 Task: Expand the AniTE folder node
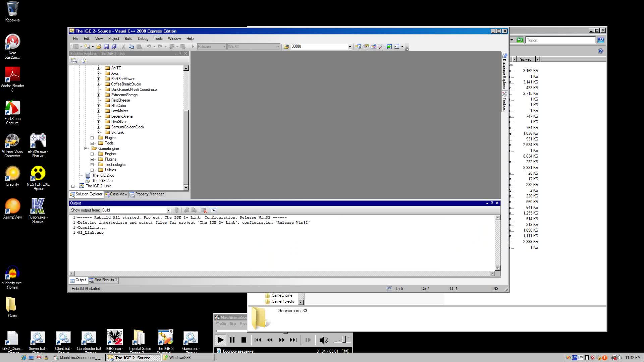99,68
